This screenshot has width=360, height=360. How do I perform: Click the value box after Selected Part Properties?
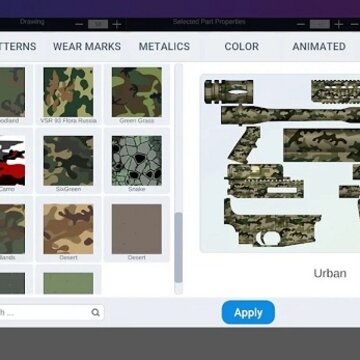(320, 24)
